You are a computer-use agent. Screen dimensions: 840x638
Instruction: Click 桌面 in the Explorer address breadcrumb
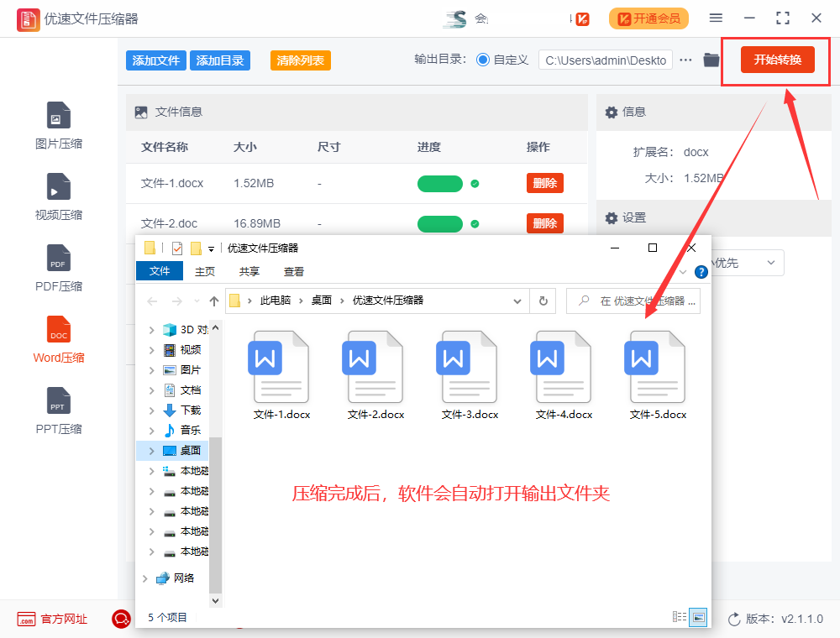point(322,301)
